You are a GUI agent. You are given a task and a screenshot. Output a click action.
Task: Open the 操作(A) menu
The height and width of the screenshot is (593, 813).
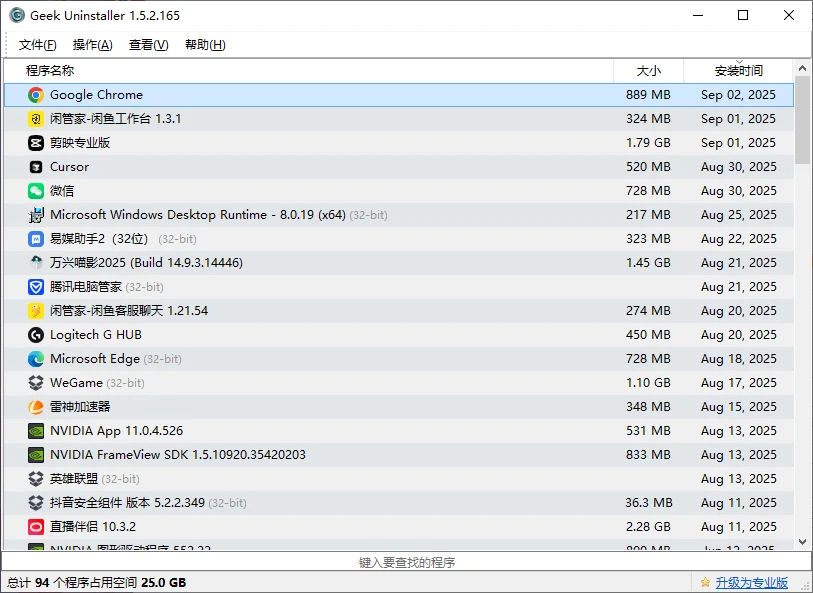[x=92, y=45]
